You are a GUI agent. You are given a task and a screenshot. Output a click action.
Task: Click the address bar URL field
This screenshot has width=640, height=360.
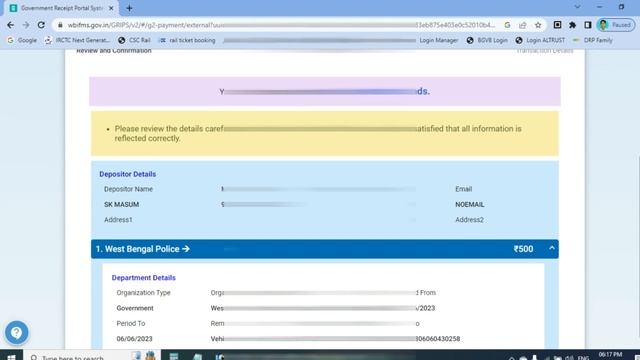click(x=282, y=25)
